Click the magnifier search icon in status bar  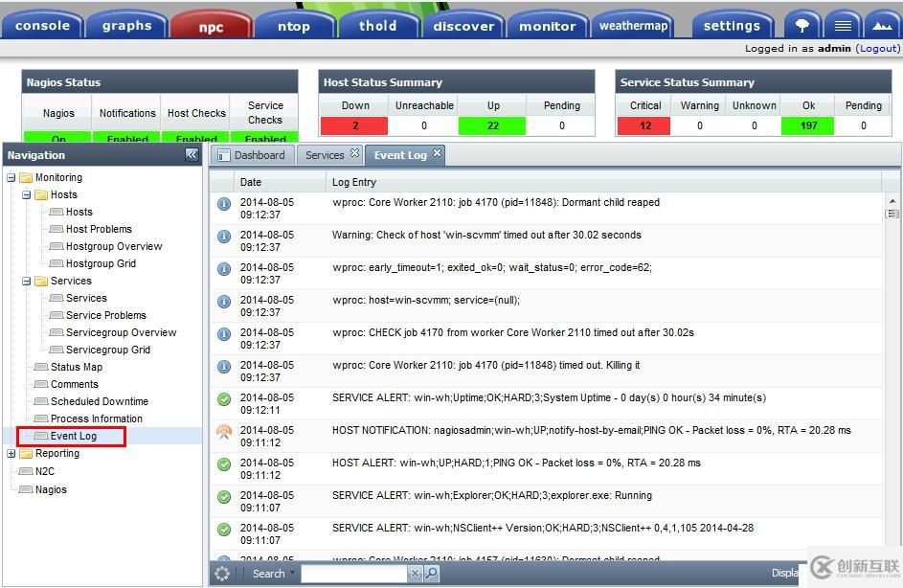(x=432, y=574)
